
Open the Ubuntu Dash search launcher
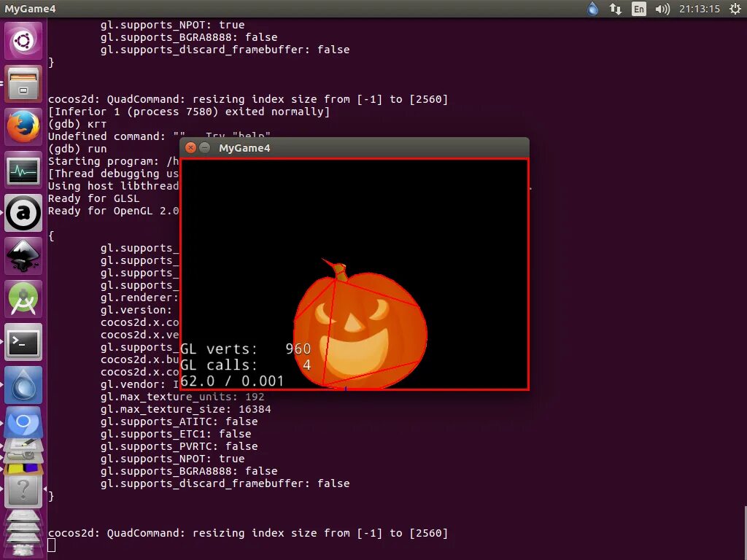pos(23,41)
